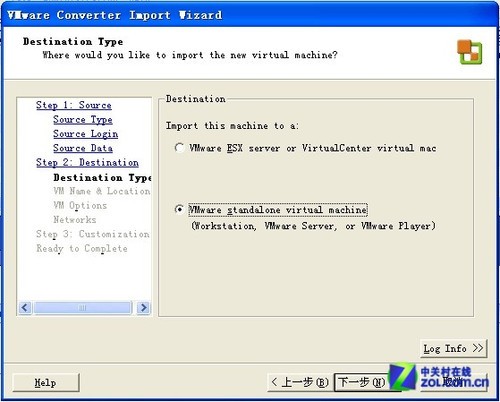Click the Networks step
The width and height of the screenshot is (500, 402).
click(x=75, y=220)
